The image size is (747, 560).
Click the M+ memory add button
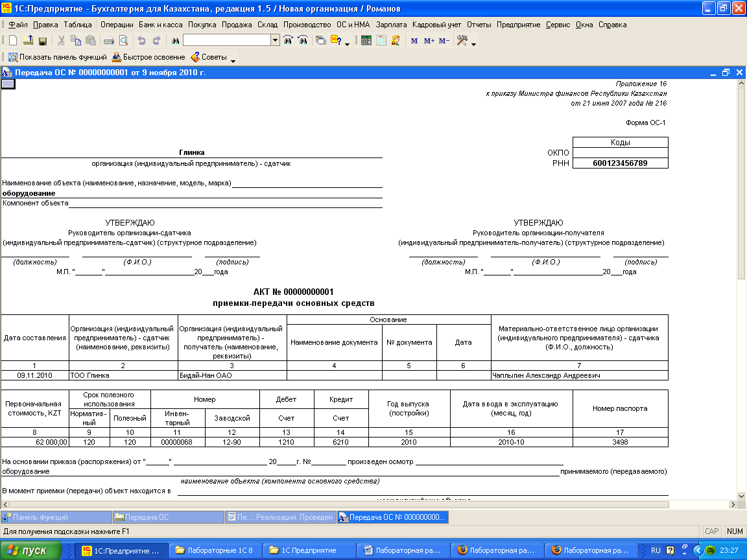(429, 41)
